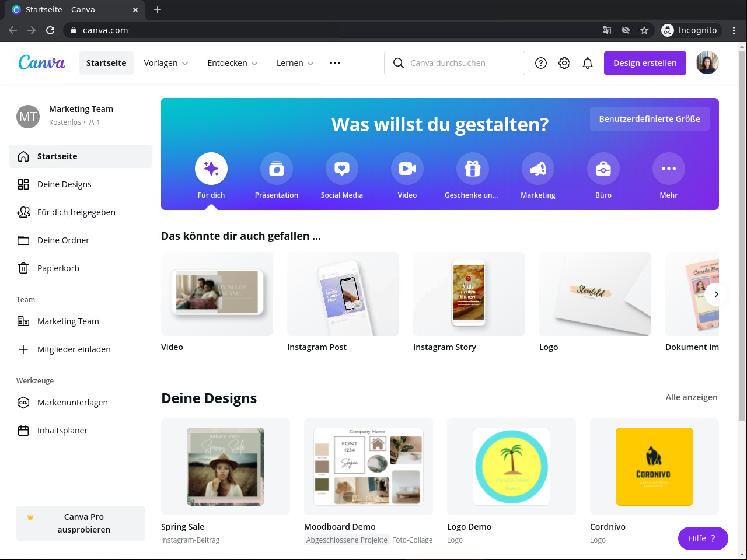Click the Alle anzeigen link

point(692,397)
